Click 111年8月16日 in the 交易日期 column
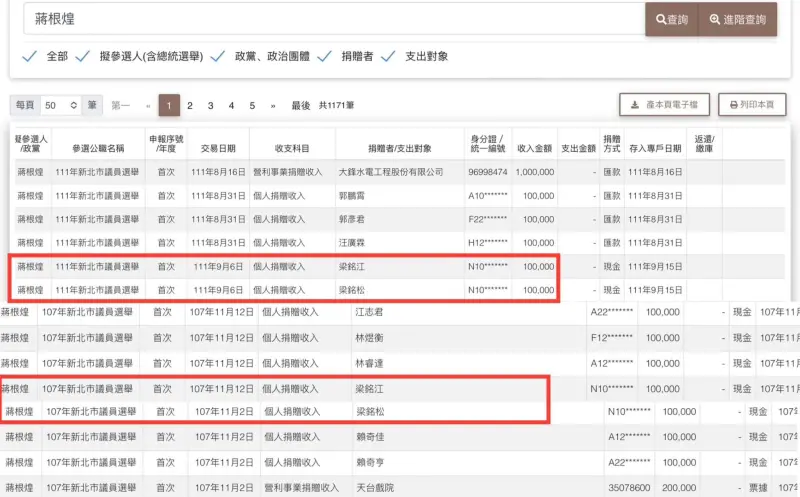Image resolution: width=800 pixels, height=497 pixels. [218, 172]
